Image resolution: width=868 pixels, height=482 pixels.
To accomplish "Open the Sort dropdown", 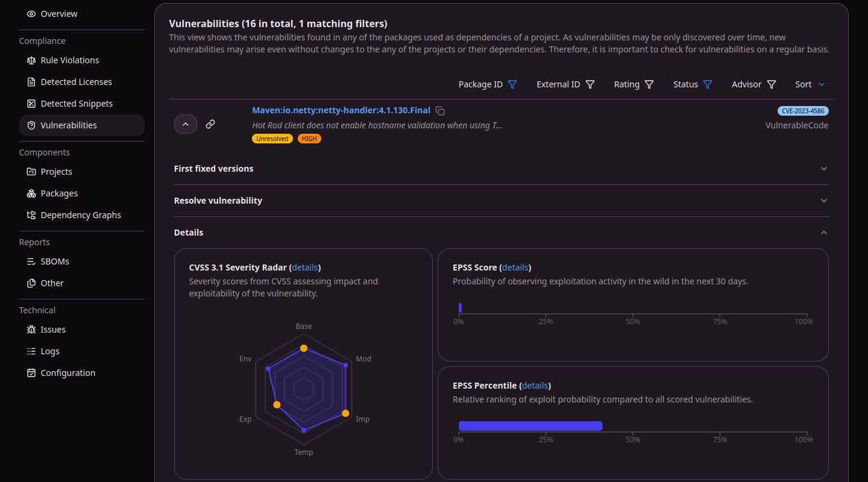I will click(x=810, y=84).
